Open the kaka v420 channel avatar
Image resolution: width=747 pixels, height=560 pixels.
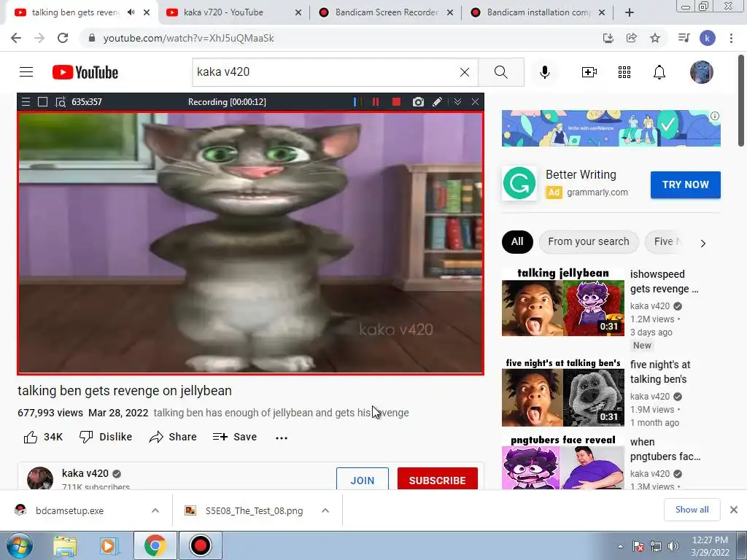[40, 478]
